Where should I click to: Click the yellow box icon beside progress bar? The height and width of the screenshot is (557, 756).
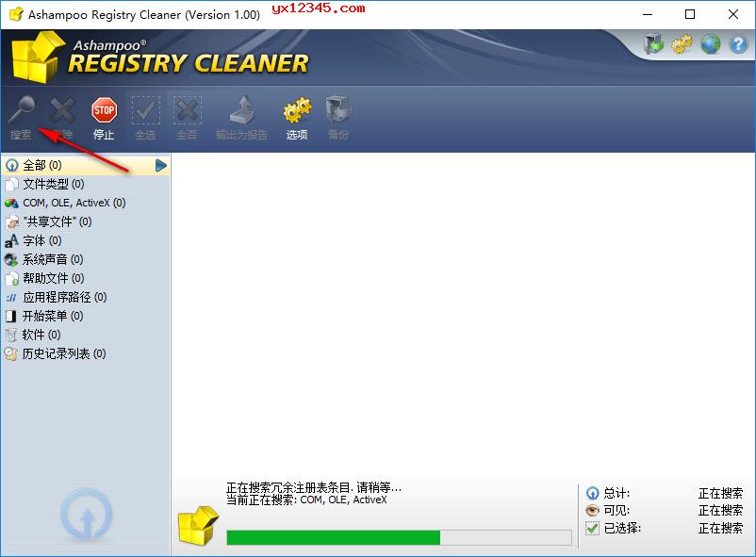tap(198, 526)
